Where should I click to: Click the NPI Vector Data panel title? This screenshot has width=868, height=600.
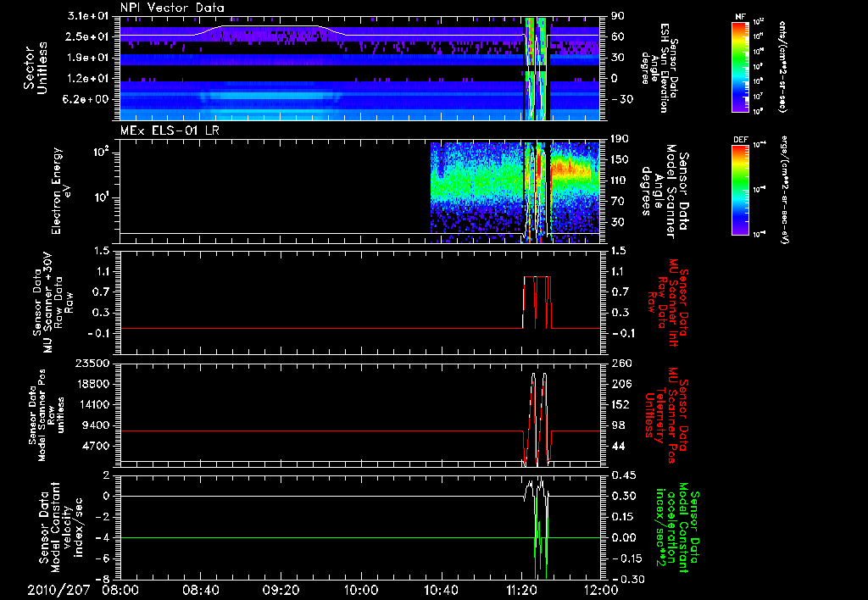click(173, 8)
